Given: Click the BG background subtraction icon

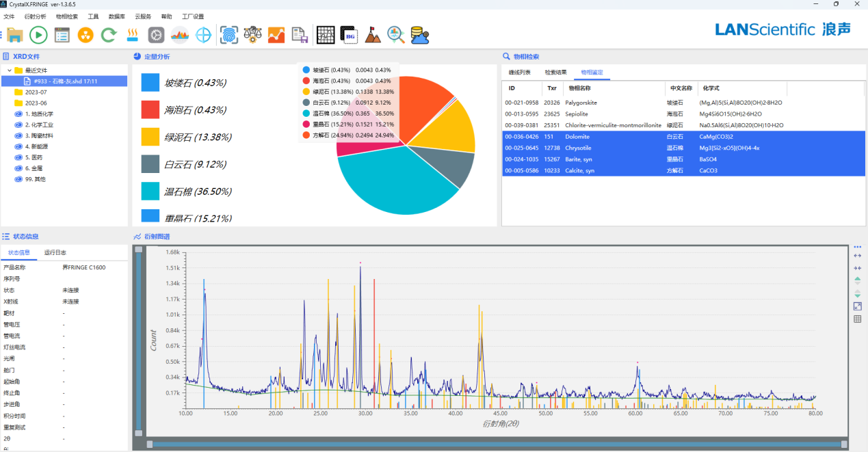Looking at the screenshot, I should tap(350, 35).
